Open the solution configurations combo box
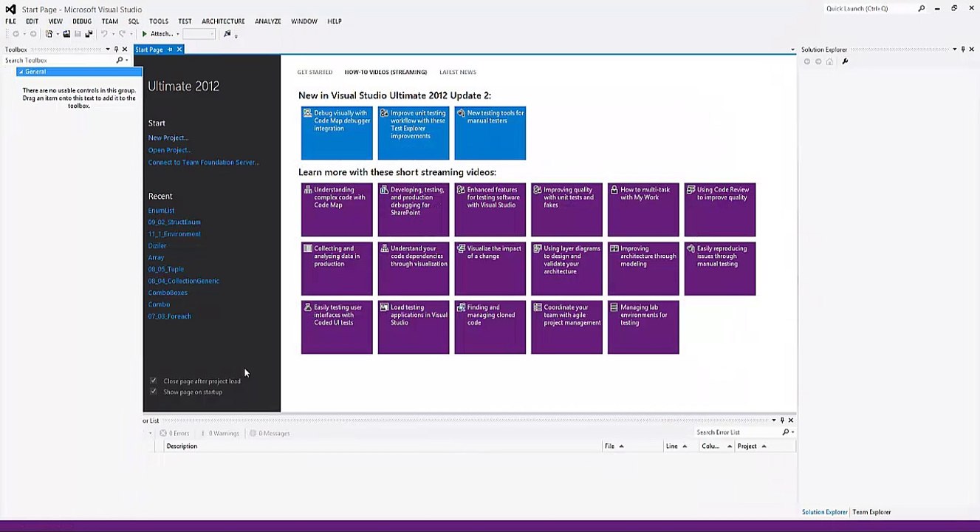 199,34
